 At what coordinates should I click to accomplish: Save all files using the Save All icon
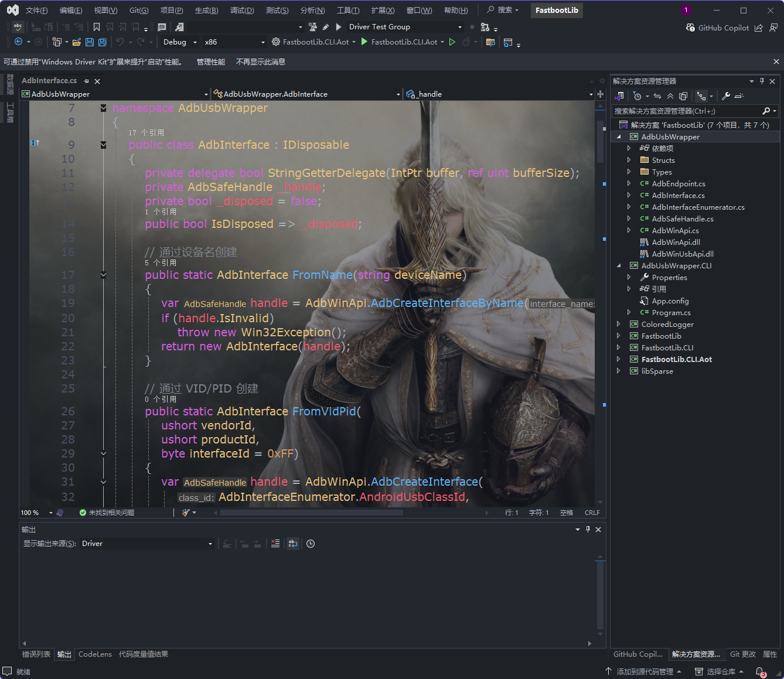point(101,42)
